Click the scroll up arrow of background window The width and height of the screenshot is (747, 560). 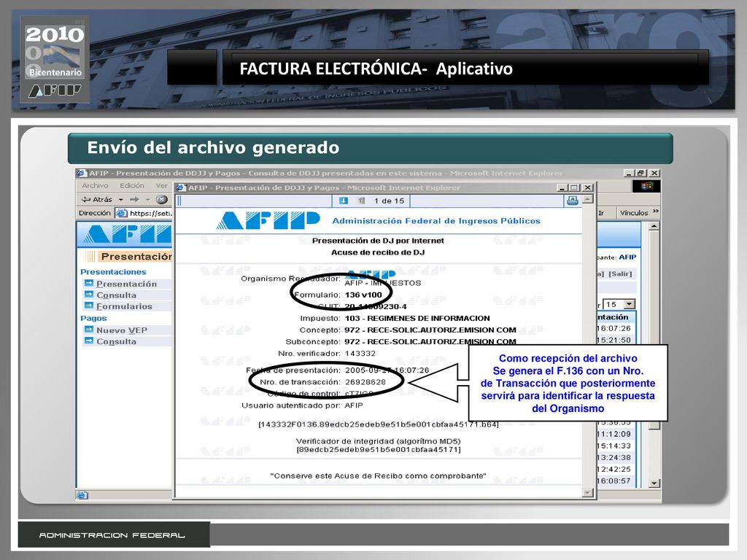pos(654,227)
